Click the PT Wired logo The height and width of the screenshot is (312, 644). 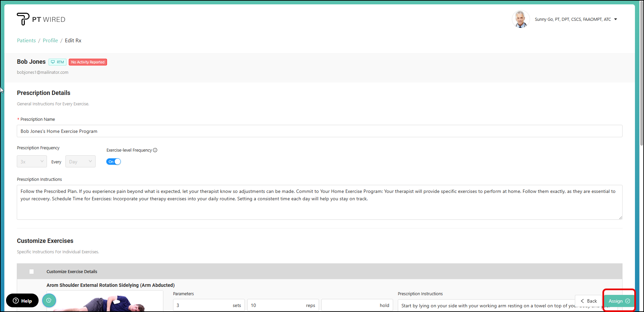click(x=41, y=19)
